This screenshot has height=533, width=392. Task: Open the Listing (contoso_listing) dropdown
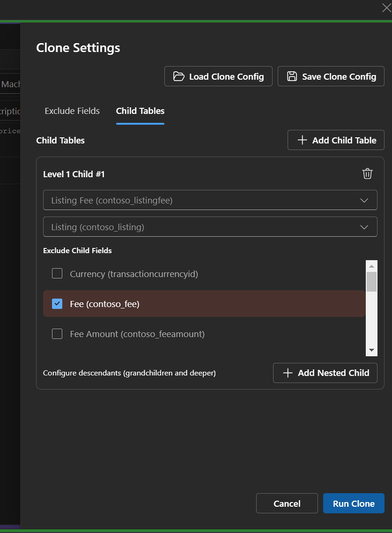click(x=210, y=227)
